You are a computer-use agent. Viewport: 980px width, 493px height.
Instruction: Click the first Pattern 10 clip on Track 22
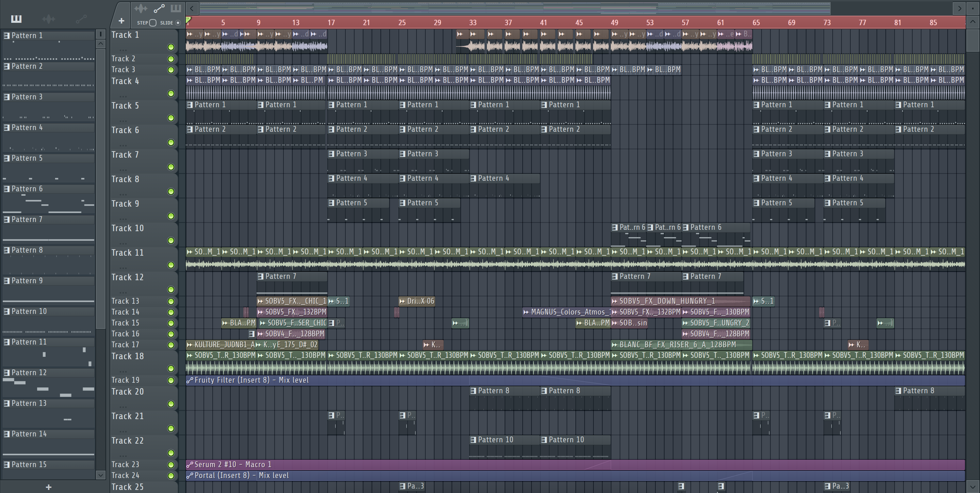pyautogui.click(x=505, y=447)
